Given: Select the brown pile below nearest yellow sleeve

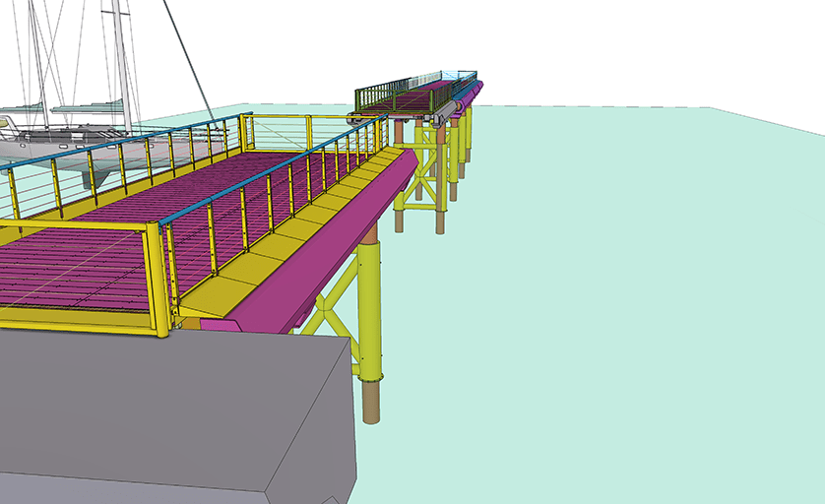Looking at the screenshot, I should (x=371, y=402).
